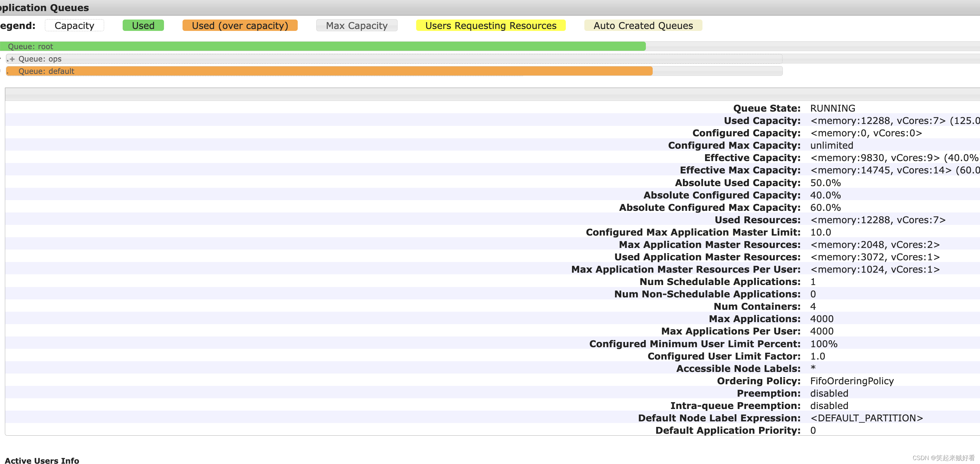Click the Intra-queue Preemption label
980x464 pixels.
coord(735,406)
